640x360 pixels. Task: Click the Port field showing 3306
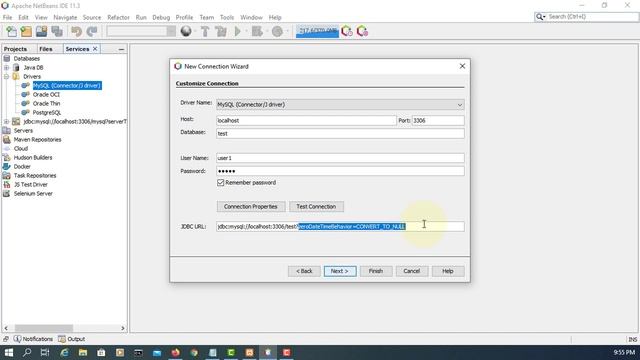[x=438, y=120]
